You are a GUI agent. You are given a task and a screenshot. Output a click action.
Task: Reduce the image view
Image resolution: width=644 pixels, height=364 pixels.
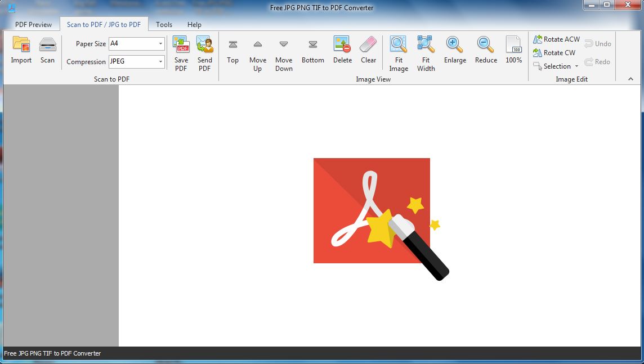pyautogui.click(x=485, y=51)
